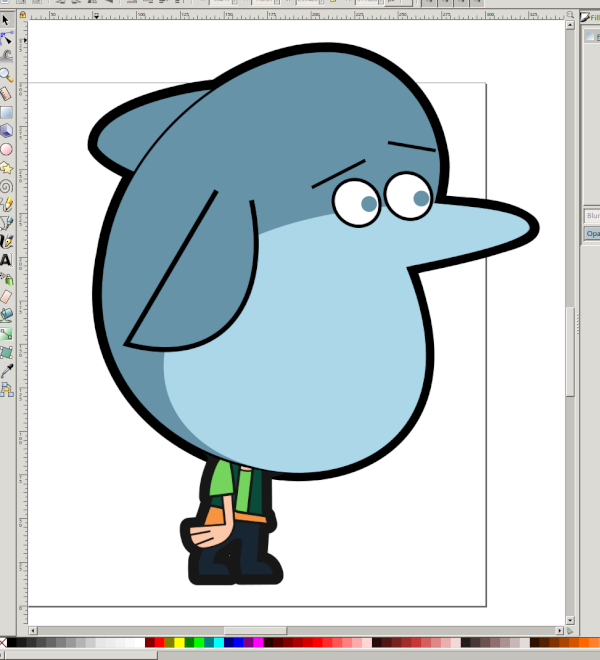Viewport: 600px width, 660px height.
Task: Click the Blur field in Fill panel
Action: click(x=592, y=216)
